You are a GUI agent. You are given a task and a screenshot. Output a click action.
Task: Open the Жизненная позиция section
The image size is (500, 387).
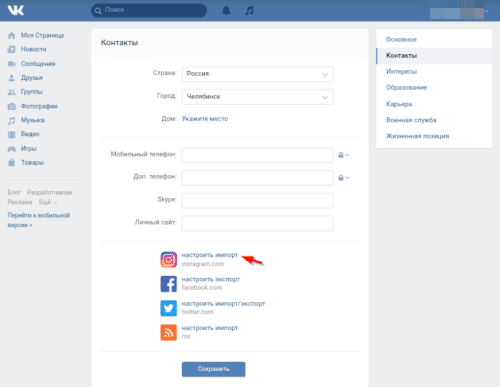coord(417,136)
